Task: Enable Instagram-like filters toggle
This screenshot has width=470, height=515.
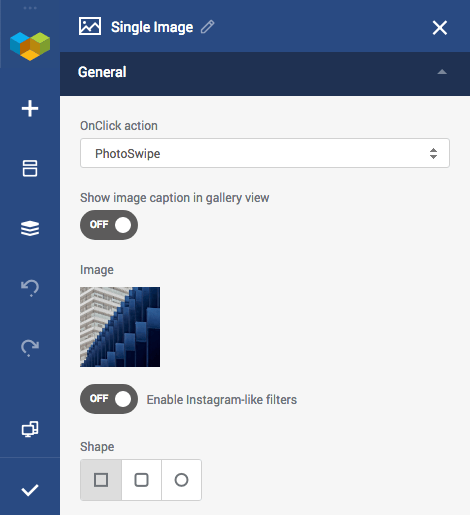Action: point(109,399)
